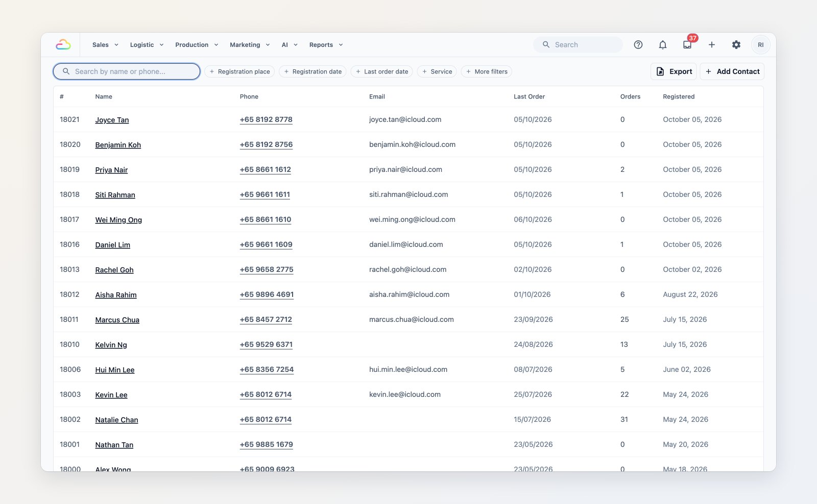Export the contacts list
This screenshot has width=817, height=504.
(x=675, y=71)
